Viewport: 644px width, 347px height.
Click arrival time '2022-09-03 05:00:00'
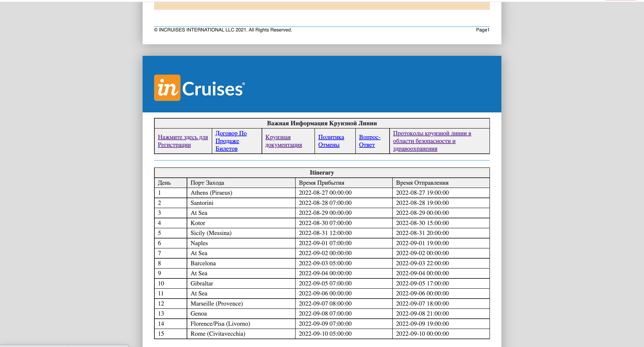pos(325,263)
